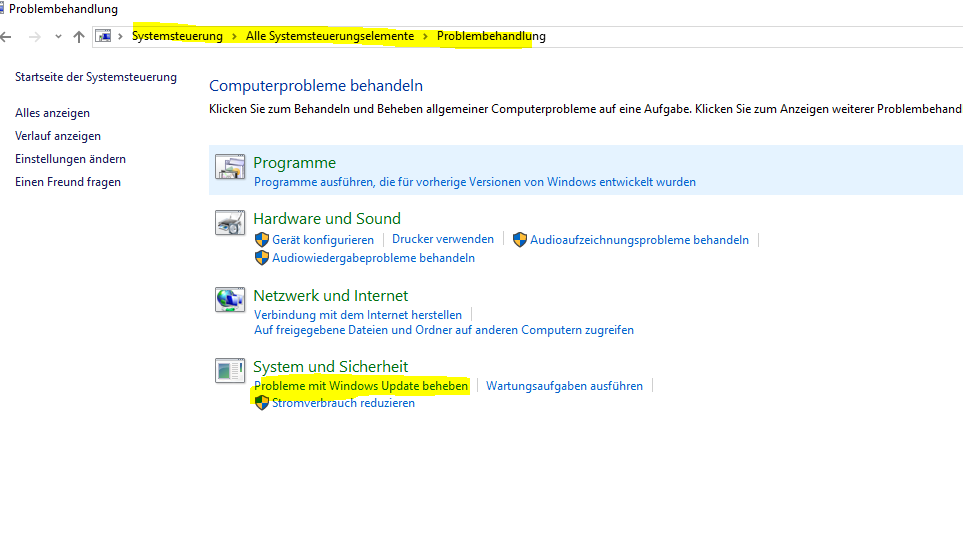The height and width of the screenshot is (551, 963).
Task: Start the Gerät konfigurieren troubleshooter
Action: 323,240
